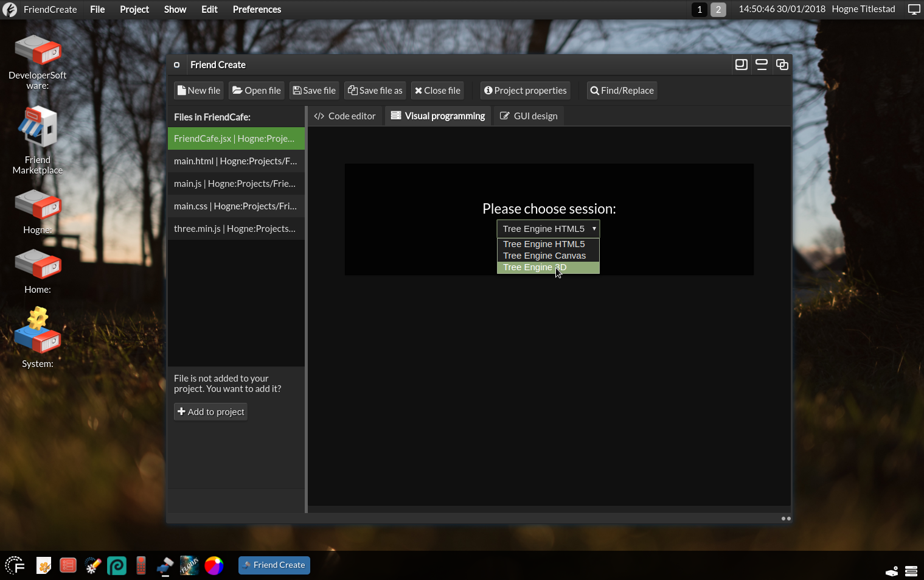Click the monitor icon in top bar
This screenshot has height=580, width=924.
tap(914, 9)
